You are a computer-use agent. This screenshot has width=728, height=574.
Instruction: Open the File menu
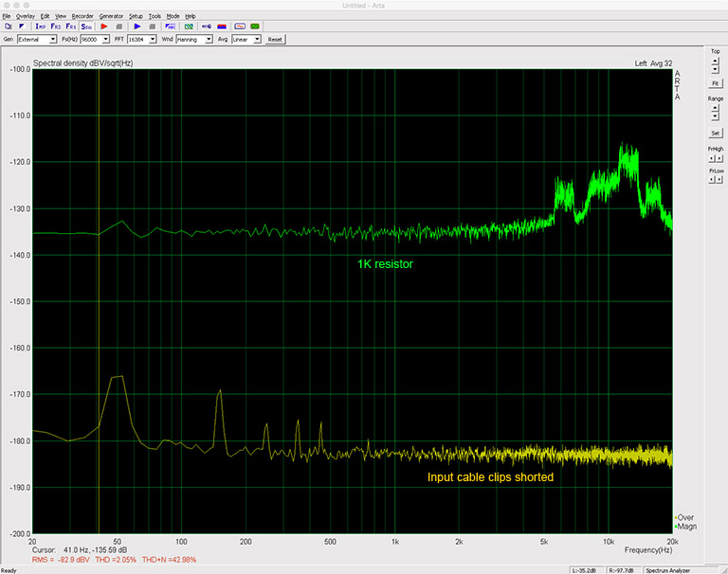pyautogui.click(x=7, y=16)
